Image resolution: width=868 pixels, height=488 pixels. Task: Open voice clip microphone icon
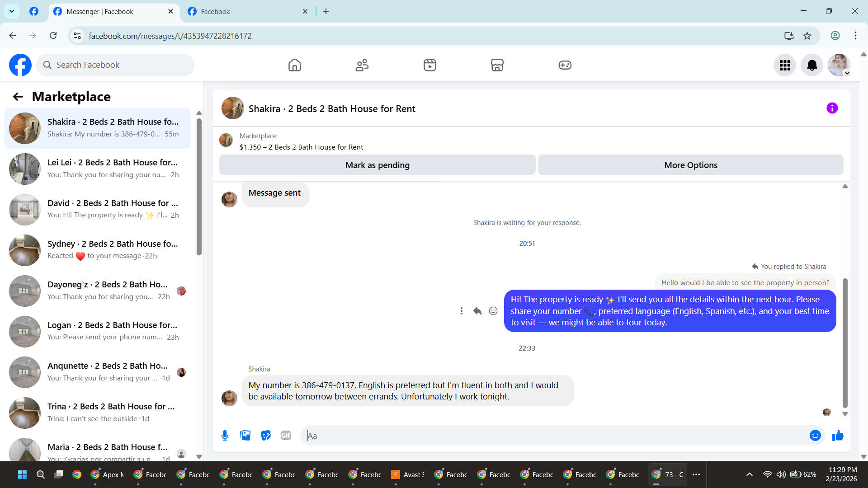[225, 435]
